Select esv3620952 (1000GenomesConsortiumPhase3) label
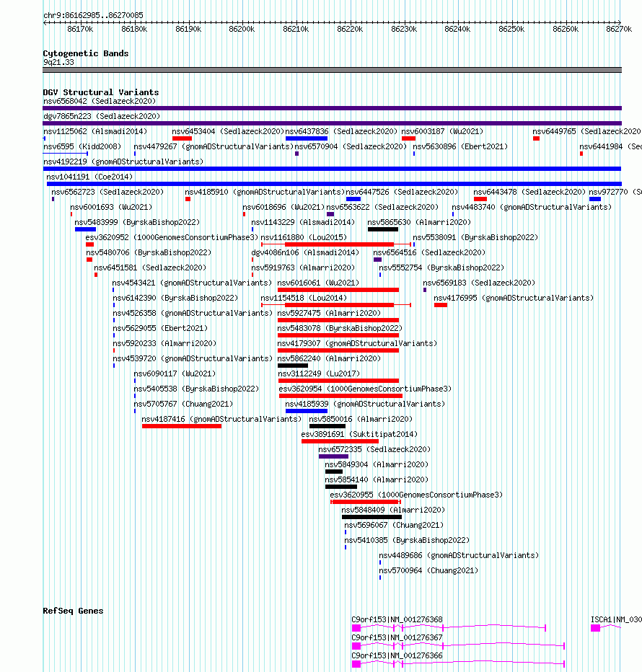 [172, 237]
